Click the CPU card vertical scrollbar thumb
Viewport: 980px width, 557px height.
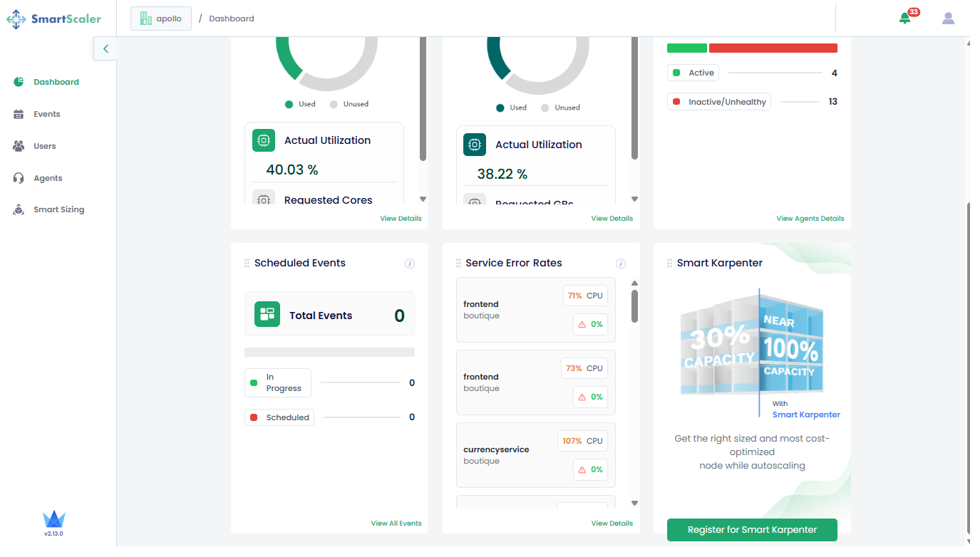pos(423,99)
